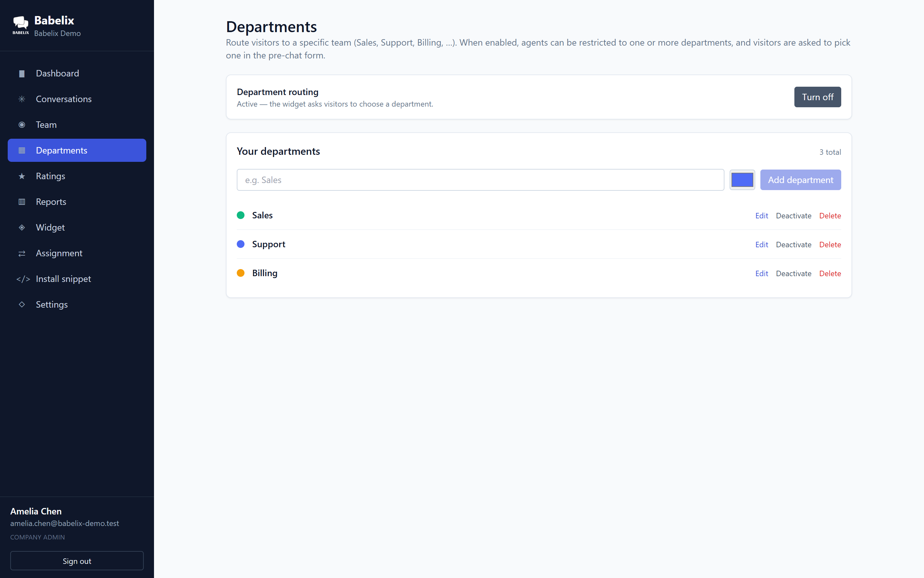Click the COMPANY ADMIN role label
This screenshot has height=578, width=924.
(x=38, y=537)
